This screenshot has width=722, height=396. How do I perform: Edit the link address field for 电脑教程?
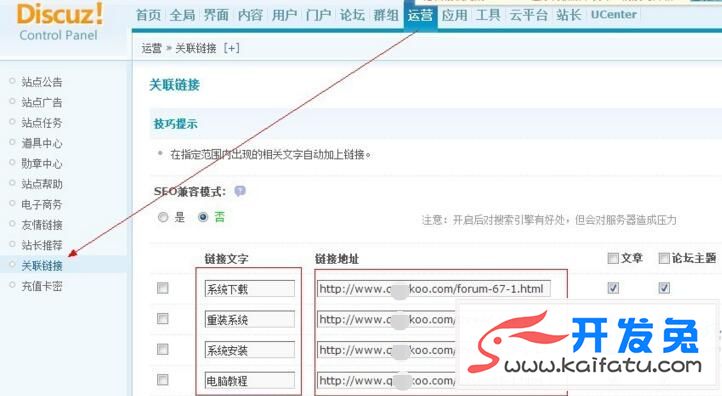(x=387, y=380)
